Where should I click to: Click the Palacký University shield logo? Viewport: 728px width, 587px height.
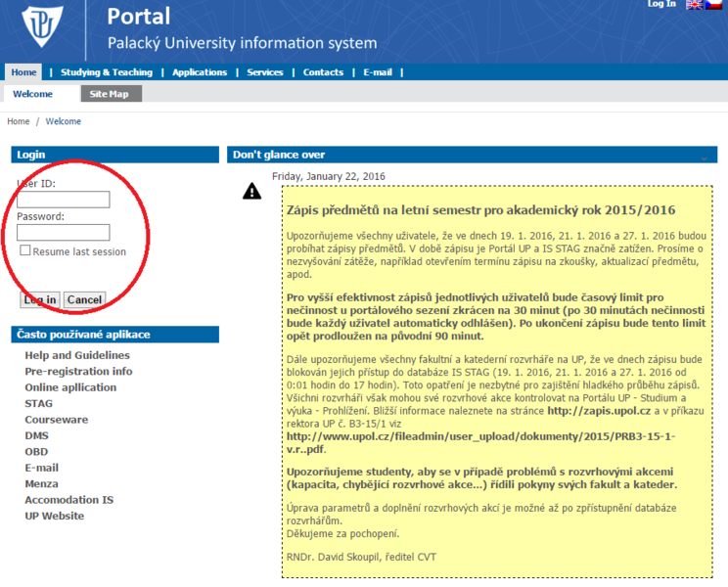42,28
